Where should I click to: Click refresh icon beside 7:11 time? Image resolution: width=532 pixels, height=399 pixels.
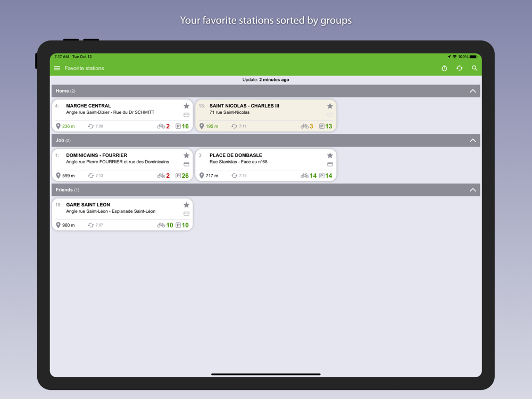[234, 126]
